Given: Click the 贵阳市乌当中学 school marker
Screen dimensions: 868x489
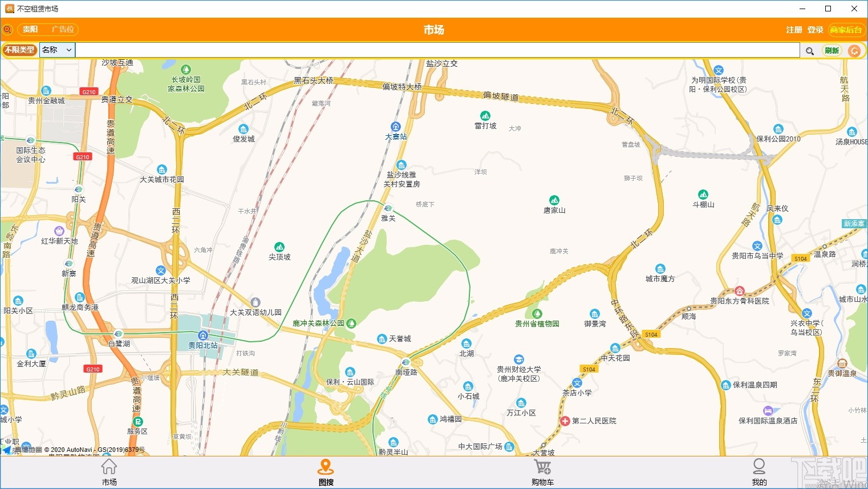Looking at the screenshot, I should point(757,246).
